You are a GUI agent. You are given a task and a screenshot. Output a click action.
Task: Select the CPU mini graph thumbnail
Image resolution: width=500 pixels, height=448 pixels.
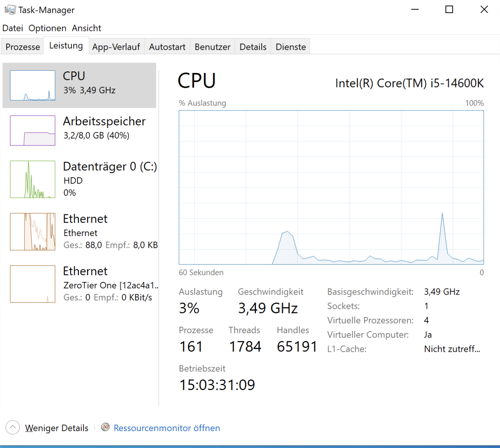[33, 85]
